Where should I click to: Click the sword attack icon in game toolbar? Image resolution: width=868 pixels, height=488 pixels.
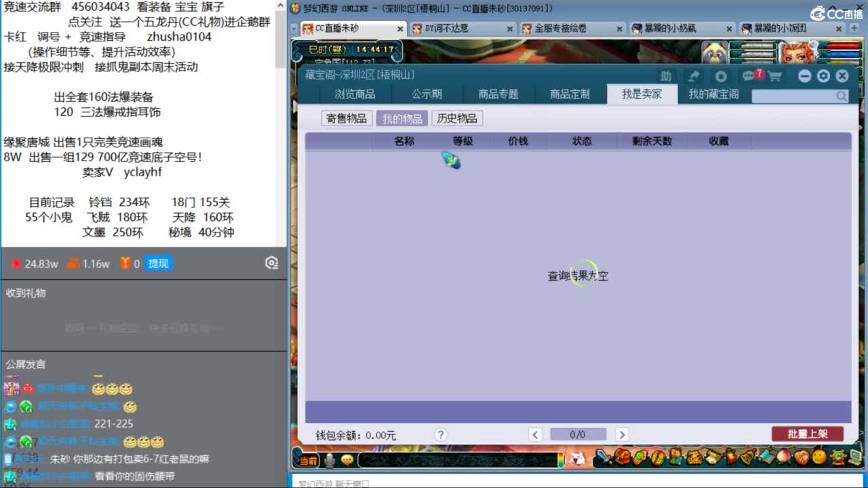(x=604, y=457)
